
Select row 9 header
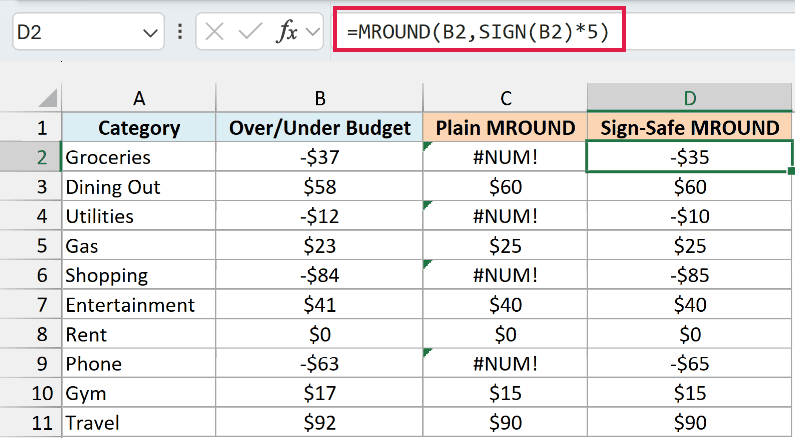(x=30, y=363)
